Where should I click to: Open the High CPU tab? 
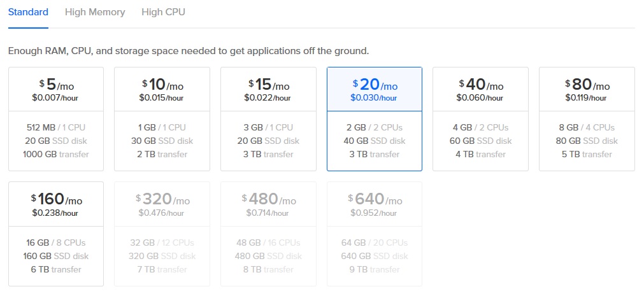163,12
